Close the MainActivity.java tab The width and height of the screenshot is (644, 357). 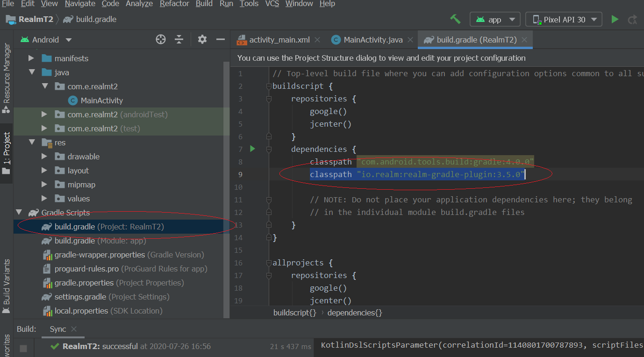click(410, 40)
